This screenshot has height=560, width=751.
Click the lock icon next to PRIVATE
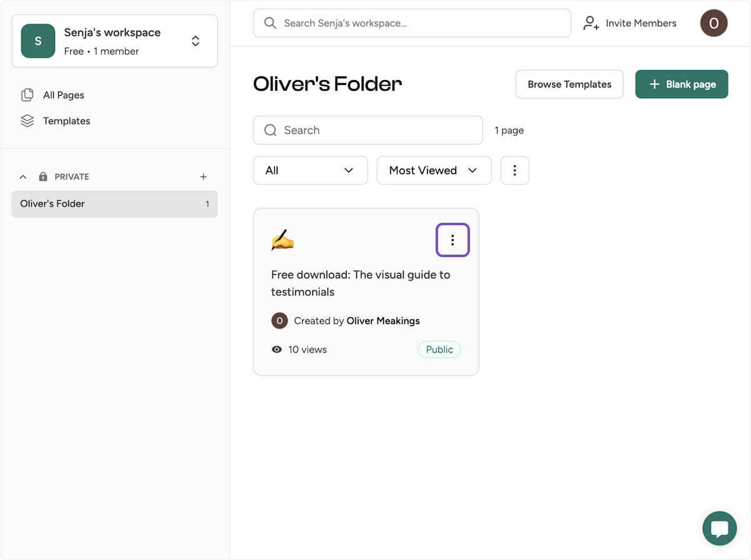click(43, 176)
